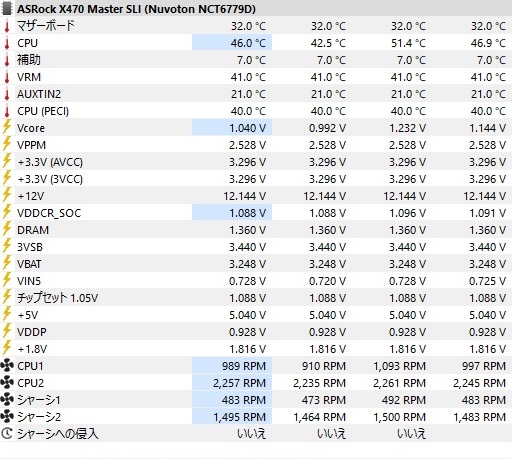512x459 pixels.
Task: Click the 492 RPM シャーシ1 maximum value
Action: 404,400
